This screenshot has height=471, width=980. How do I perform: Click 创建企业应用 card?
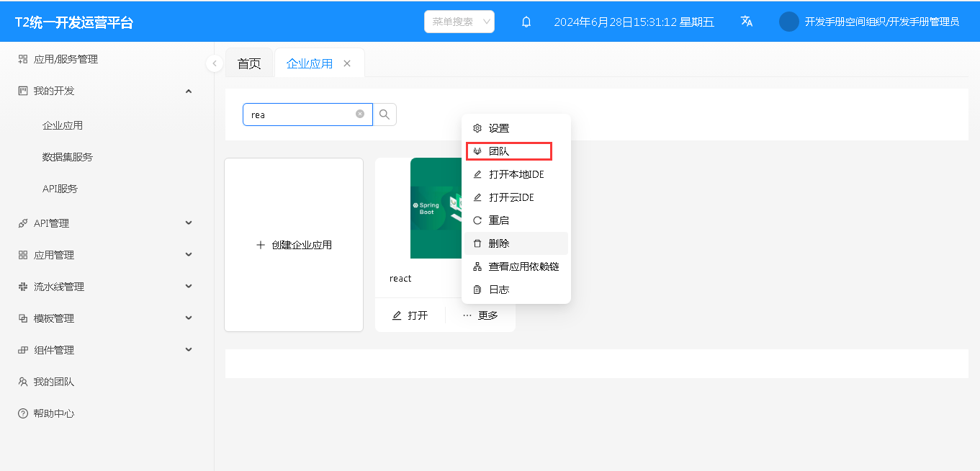click(294, 245)
